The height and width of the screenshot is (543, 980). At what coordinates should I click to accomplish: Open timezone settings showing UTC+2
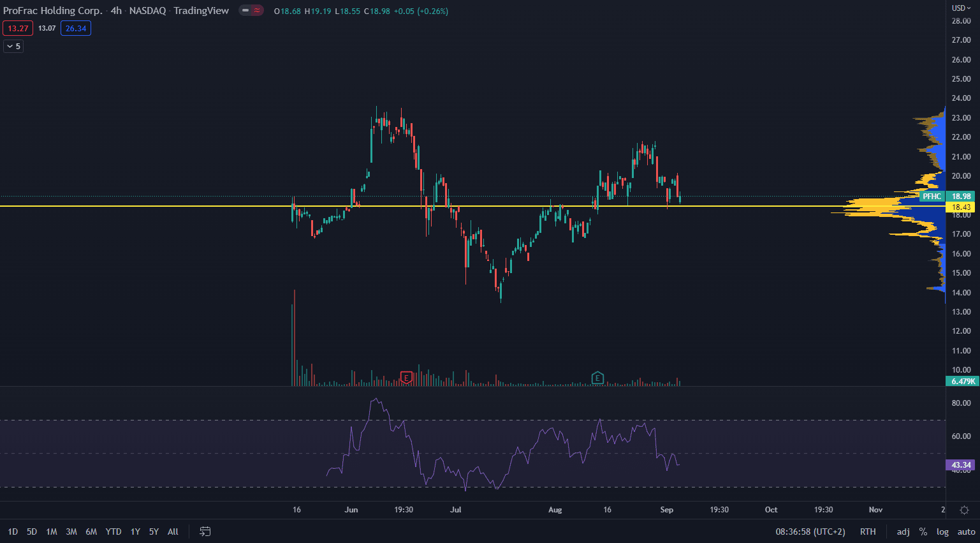point(810,532)
